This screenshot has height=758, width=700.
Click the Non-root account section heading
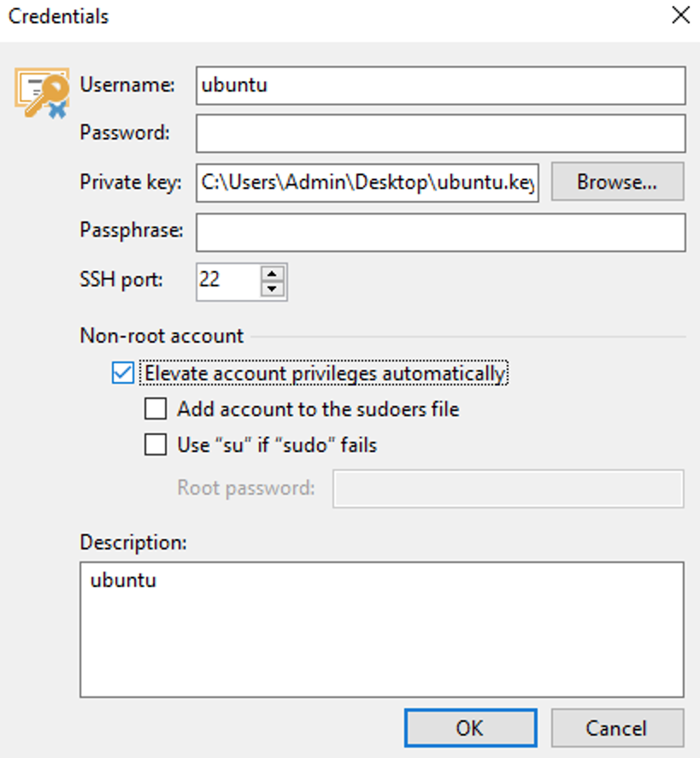click(162, 336)
